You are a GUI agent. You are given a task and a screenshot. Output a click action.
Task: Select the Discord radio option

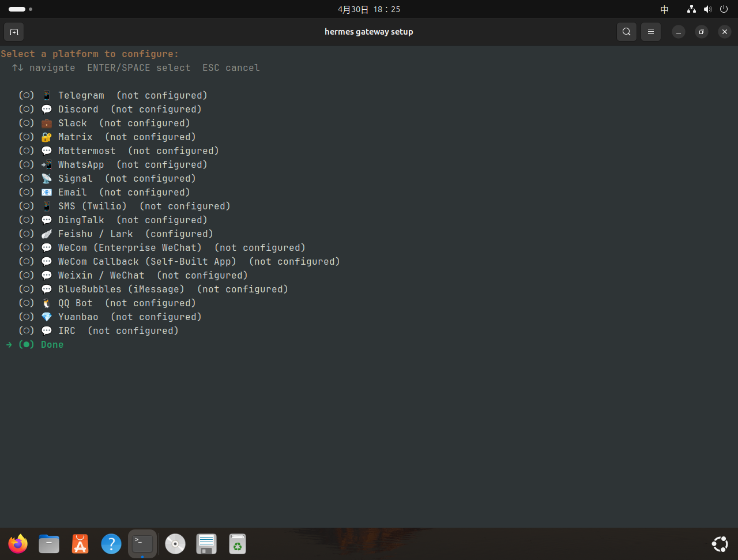coord(27,110)
